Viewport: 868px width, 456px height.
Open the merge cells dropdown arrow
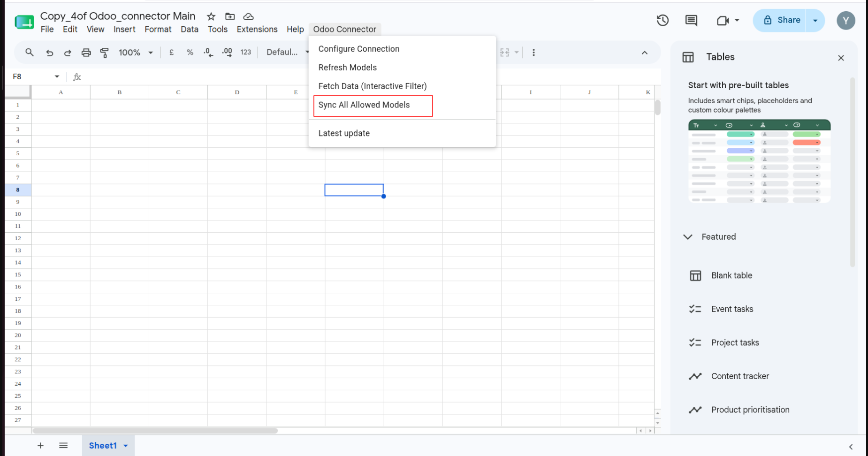pos(517,53)
